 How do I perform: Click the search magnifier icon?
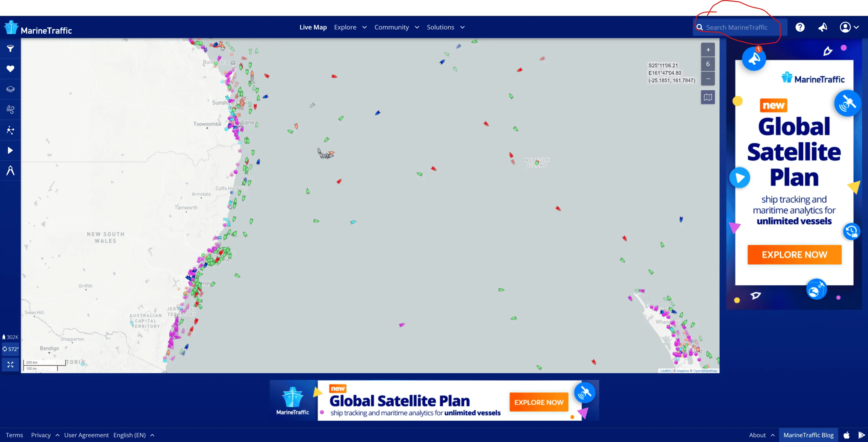coord(700,27)
